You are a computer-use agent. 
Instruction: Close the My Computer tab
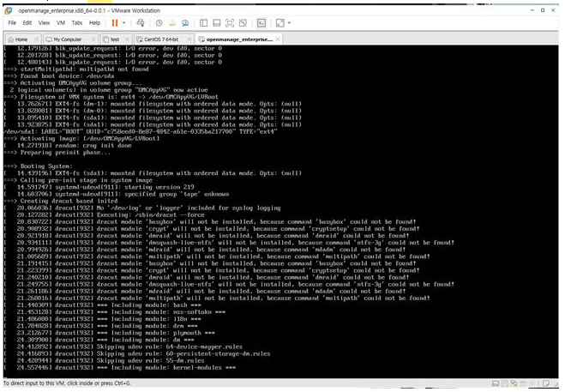93,39
